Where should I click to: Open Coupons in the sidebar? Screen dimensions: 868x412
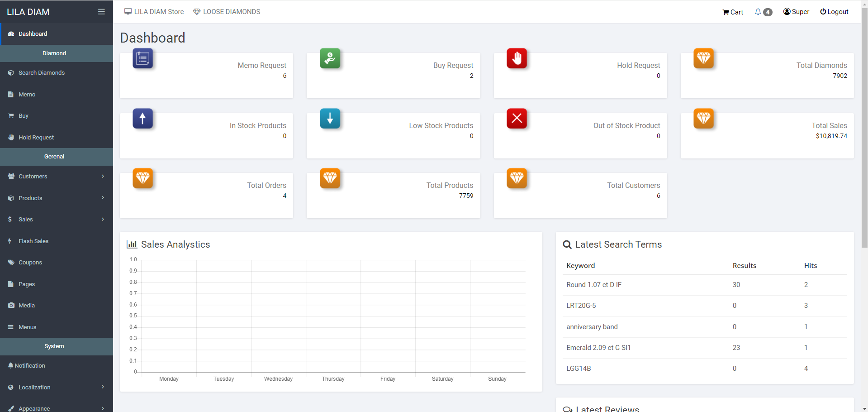coord(57,263)
